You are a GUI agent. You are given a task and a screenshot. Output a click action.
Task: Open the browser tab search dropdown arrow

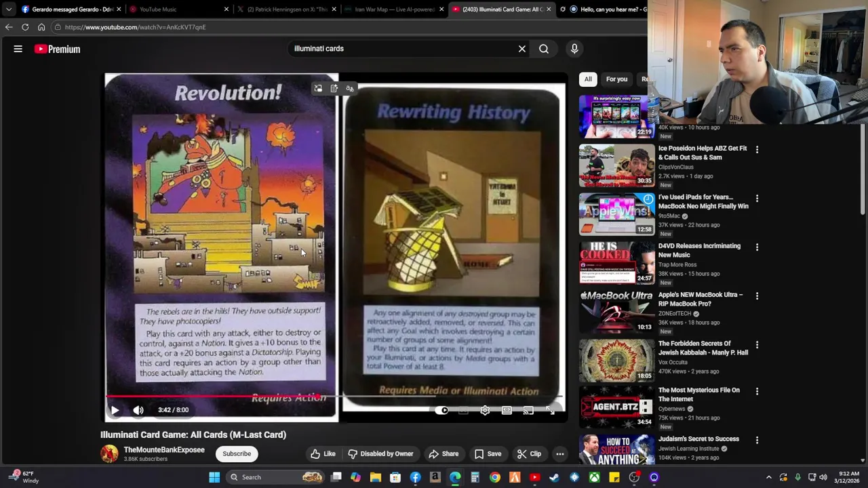(8, 9)
